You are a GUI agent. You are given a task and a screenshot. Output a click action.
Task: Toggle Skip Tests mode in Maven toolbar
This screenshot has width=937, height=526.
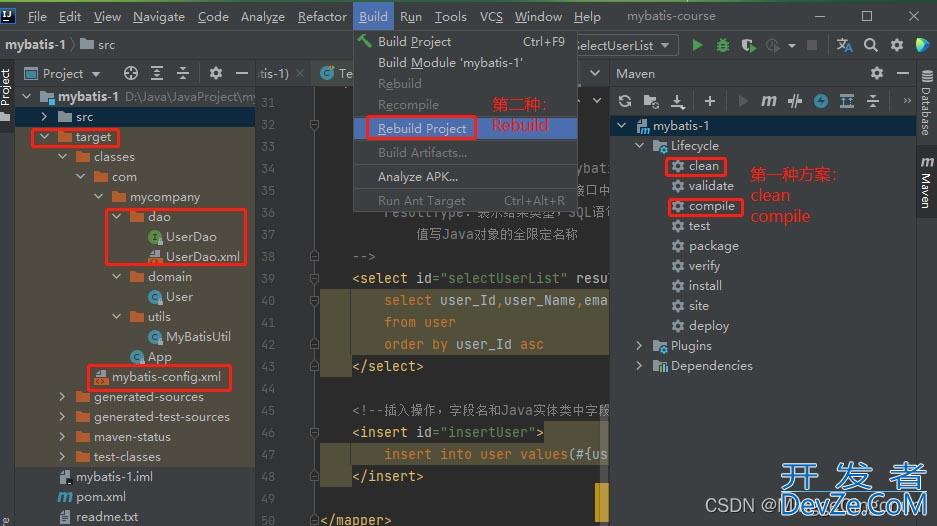[821, 101]
